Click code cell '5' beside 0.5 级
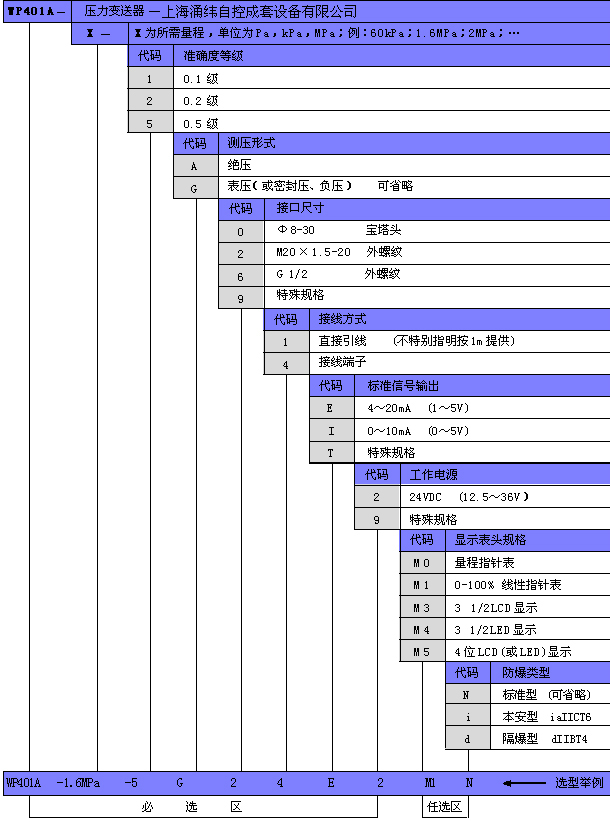 (150, 124)
